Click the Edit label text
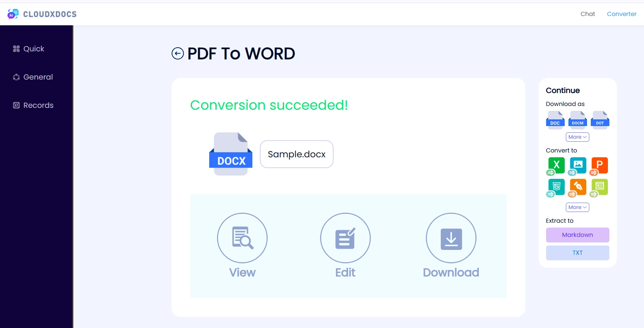644x328 pixels. click(x=345, y=273)
